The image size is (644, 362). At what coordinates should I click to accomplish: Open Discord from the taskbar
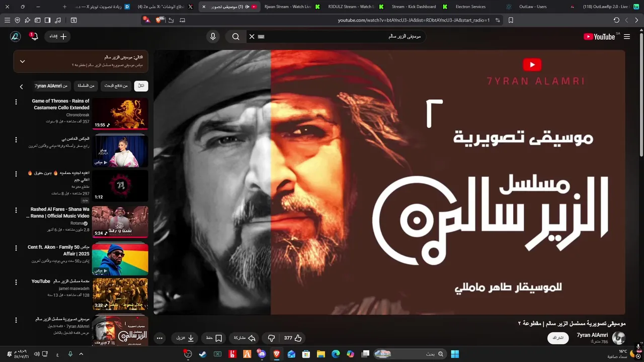[x=262, y=354]
